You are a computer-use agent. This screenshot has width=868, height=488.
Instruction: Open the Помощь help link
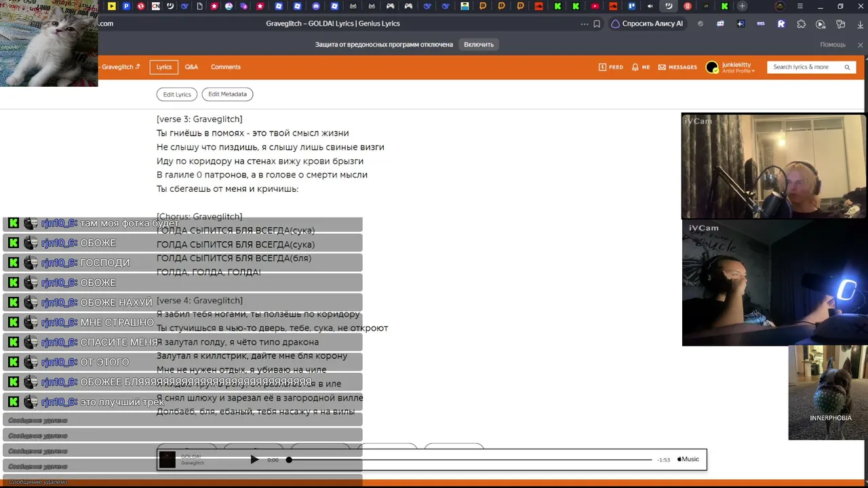[x=833, y=45]
